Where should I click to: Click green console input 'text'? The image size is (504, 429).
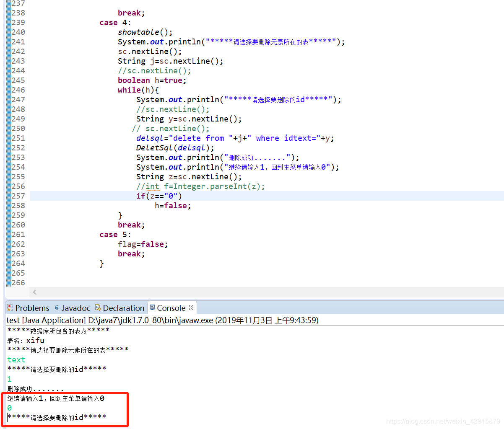point(16,360)
